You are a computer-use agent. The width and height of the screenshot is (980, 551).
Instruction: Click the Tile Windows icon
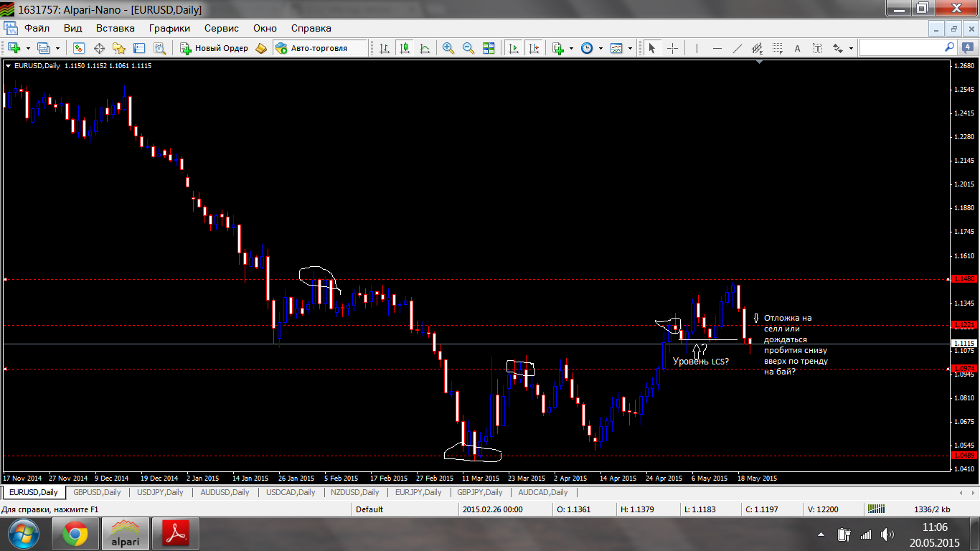pos(489,48)
